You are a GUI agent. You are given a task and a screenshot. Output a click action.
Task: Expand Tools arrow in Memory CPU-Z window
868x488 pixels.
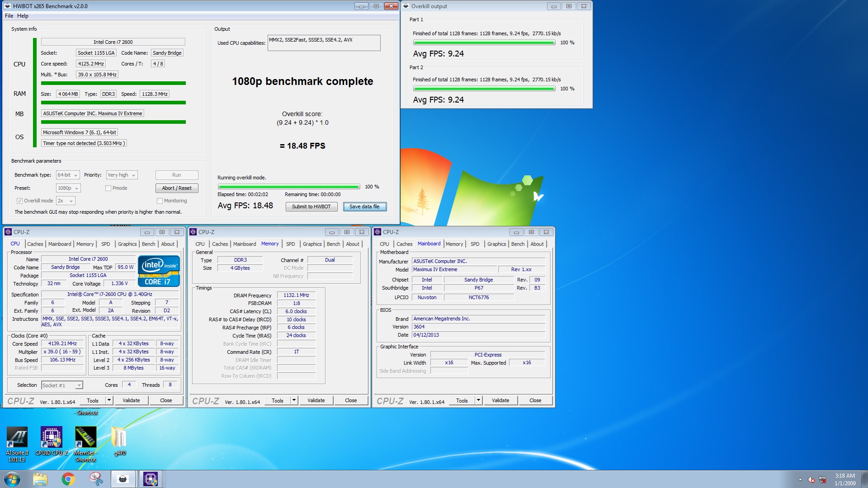coord(294,400)
